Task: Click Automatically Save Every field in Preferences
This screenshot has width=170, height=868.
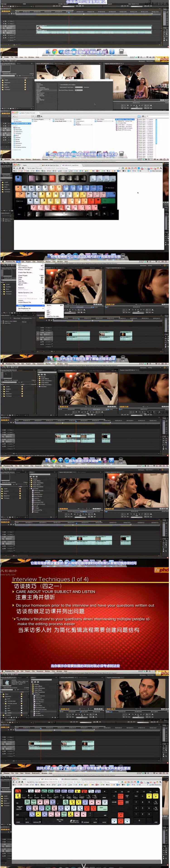Action: click(x=78, y=87)
